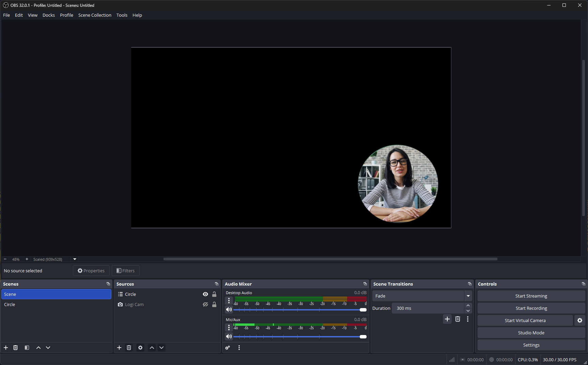Show the Logi Cam source

coord(205,304)
